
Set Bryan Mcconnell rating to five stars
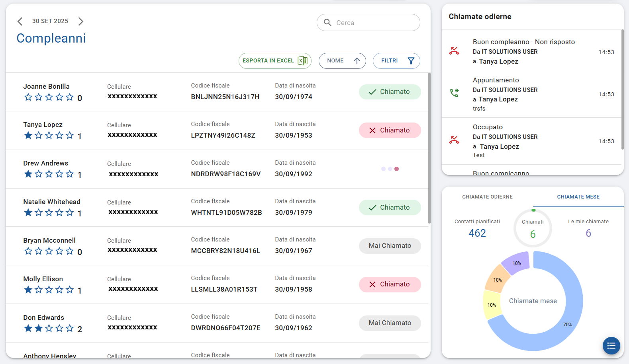click(x=70, y=251)
